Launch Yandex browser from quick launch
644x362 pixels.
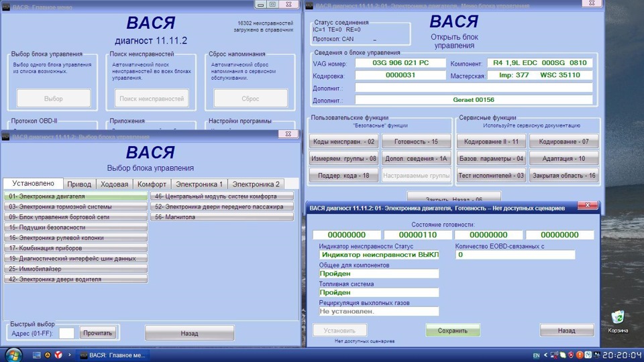point(58,355)
